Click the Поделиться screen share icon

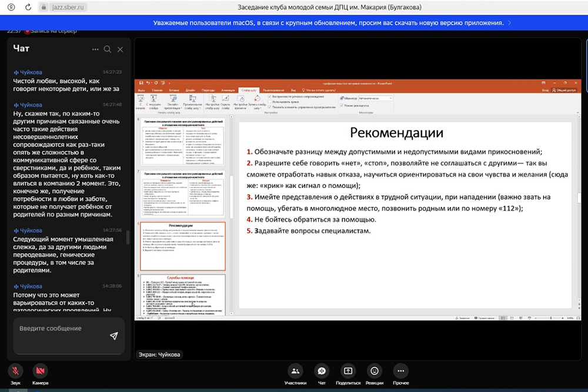click(348, 371)
